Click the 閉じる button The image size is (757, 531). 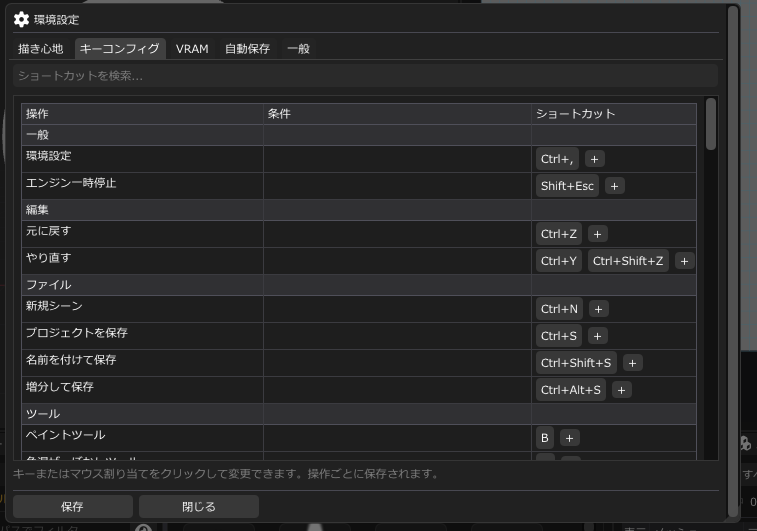click(x=199, y=506)
